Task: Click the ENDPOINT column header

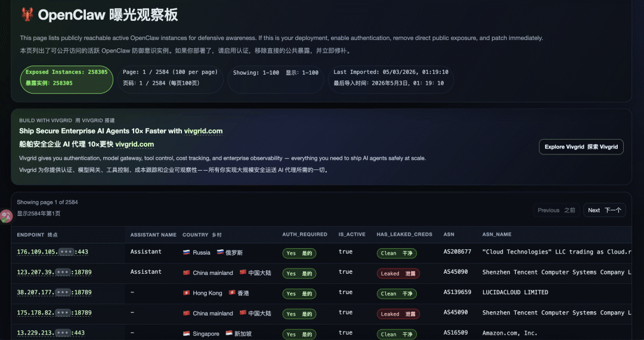Action: click(x=38, y=235)
